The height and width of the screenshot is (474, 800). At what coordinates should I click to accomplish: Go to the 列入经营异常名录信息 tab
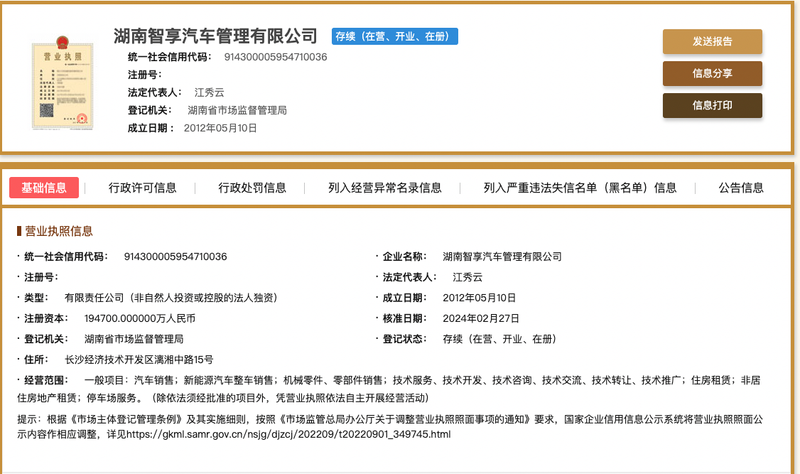click(384, 187)
